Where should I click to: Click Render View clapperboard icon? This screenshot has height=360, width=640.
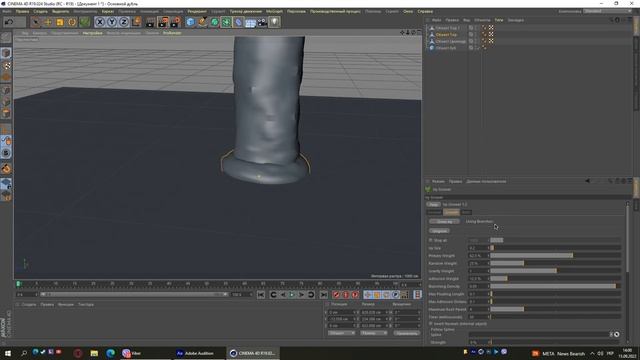point(151,22)
